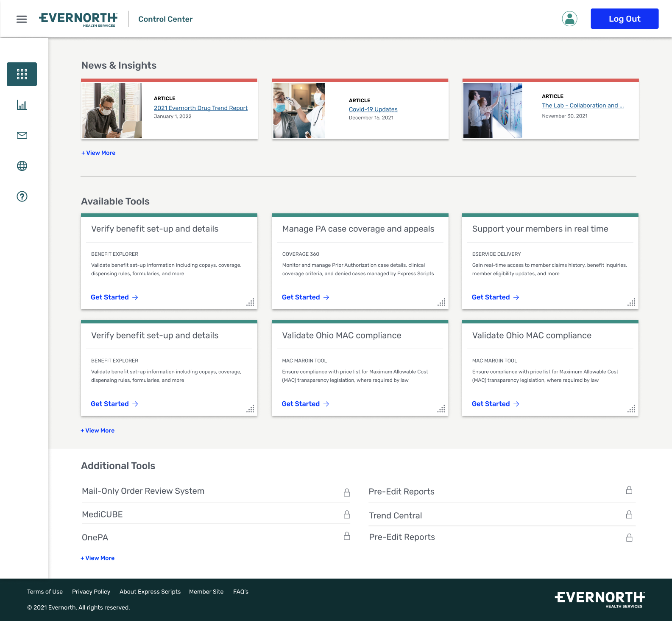Open the bar chart reports sidebar icon
Viewport: 672px width, 621px height.
(x=22, y=105)
